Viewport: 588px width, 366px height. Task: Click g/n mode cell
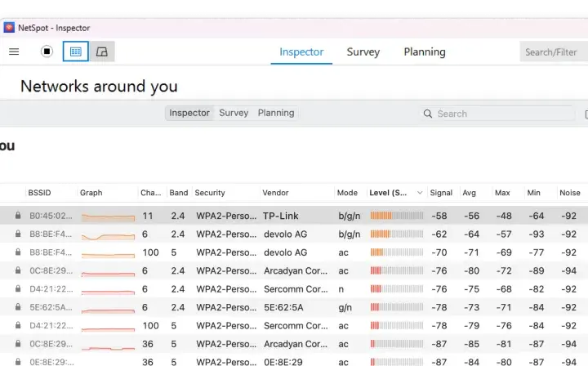pos(345,307)
